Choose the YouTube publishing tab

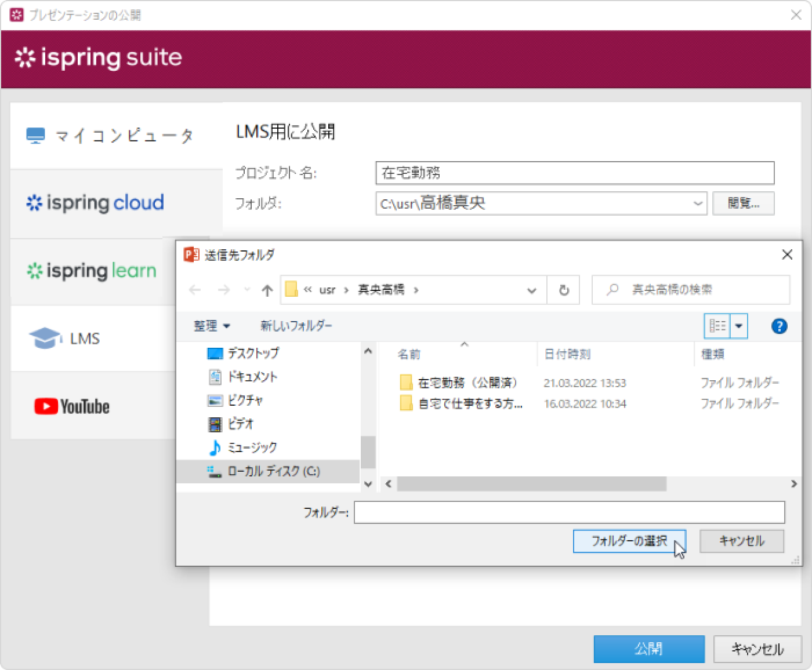tap(93, 406)
